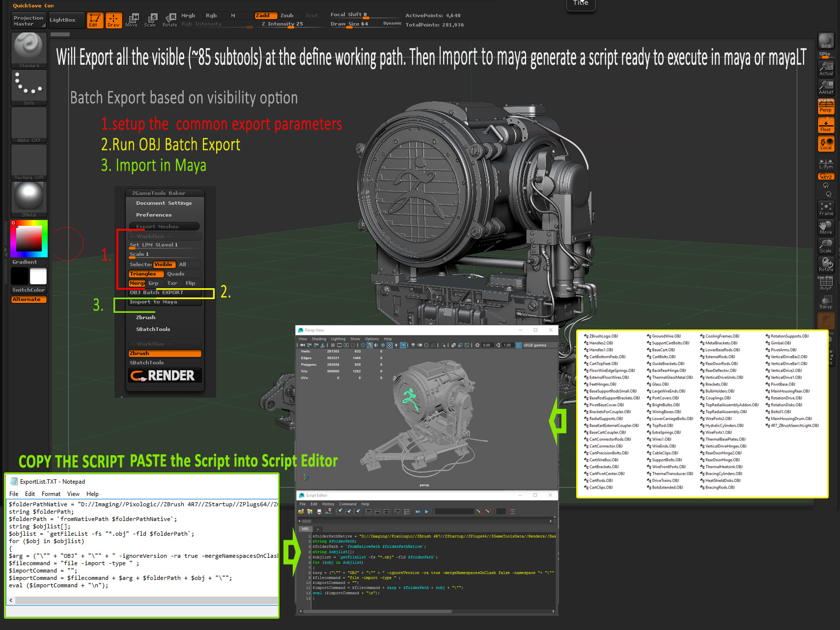840x630 pixels.
Task: Click the AAHalf zoom icon
Action: click(826, 87)
